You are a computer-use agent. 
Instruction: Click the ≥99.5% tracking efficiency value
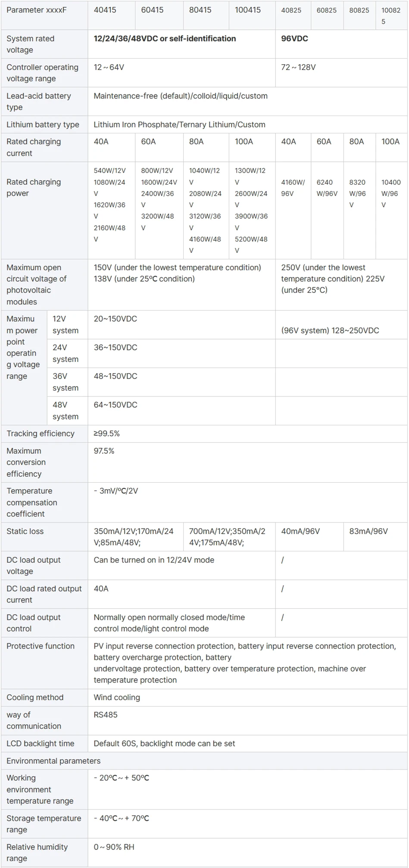pos(107,434)
